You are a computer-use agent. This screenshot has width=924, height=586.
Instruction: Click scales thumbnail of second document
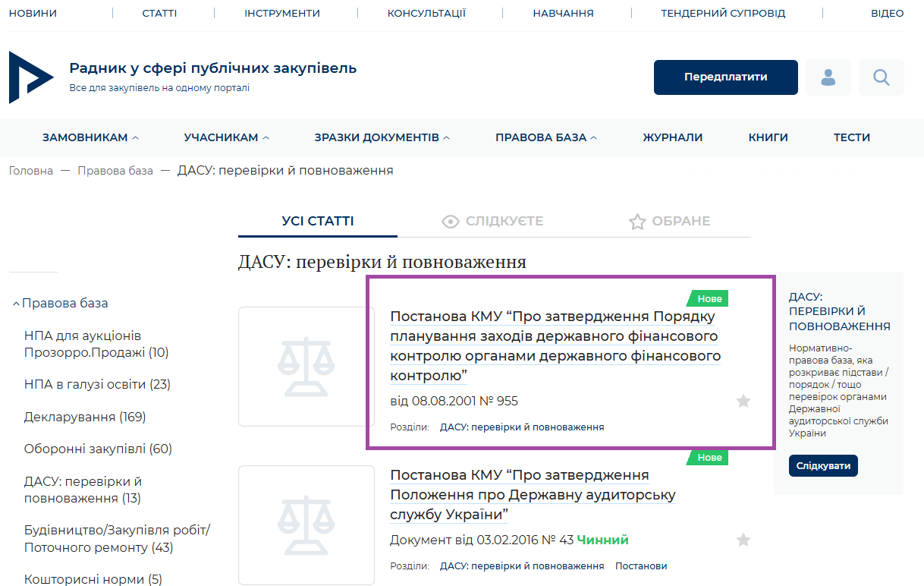(x=306, y=525)
